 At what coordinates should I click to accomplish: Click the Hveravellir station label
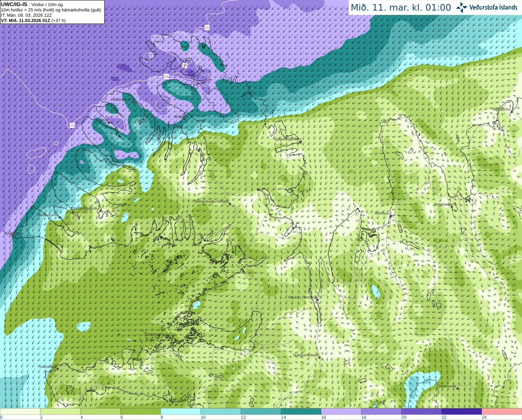[448, 386]
